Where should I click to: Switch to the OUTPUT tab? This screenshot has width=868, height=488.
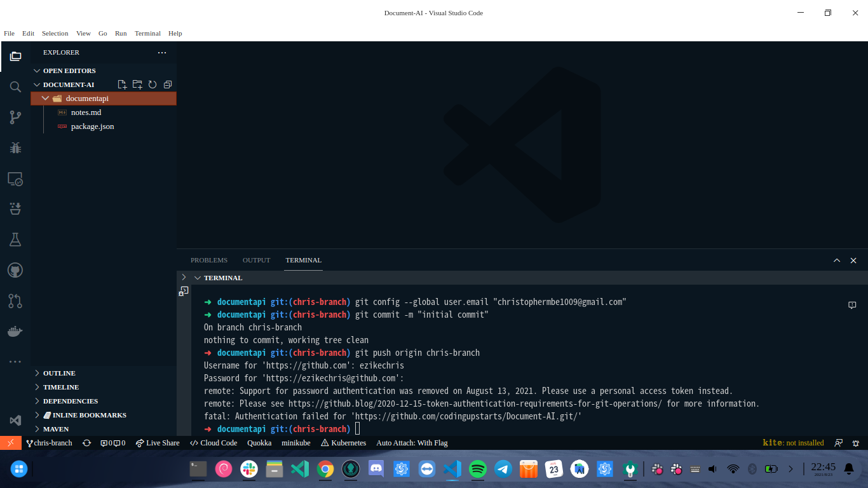pos(256,260)
